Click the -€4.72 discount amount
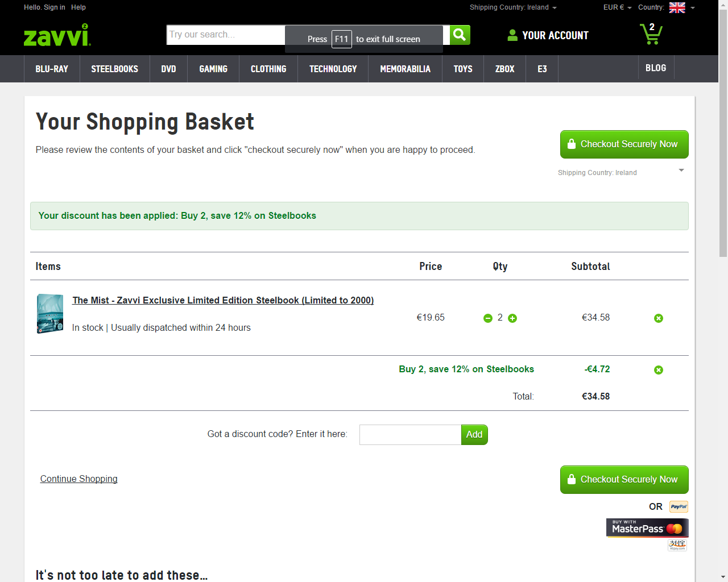The image size is (728, 582). 597,369
